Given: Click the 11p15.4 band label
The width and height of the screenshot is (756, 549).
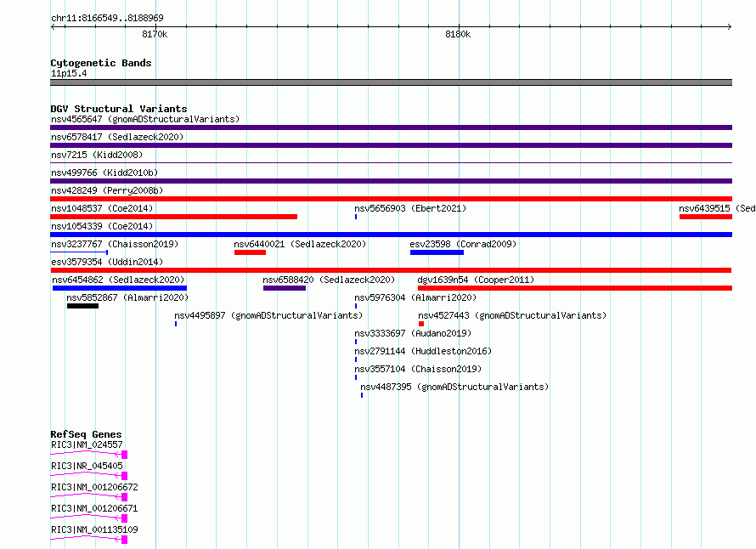Looking at the screenshot, I should coord(69,73).
